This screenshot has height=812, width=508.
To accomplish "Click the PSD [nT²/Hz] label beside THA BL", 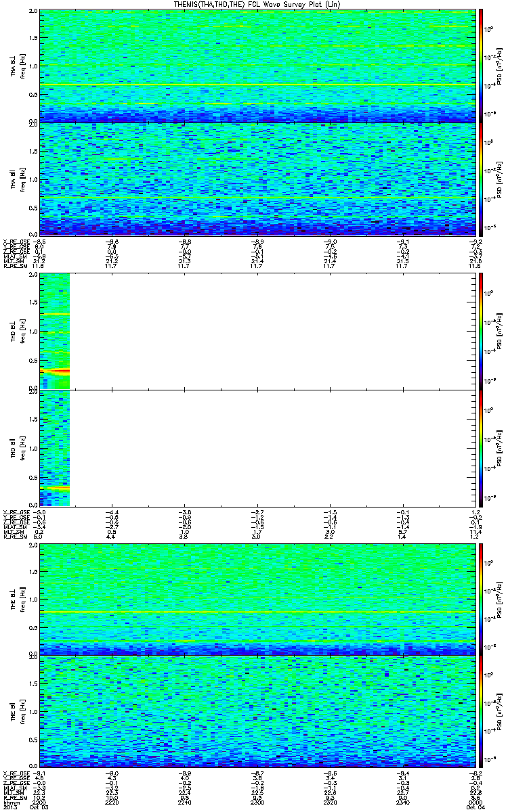I will (499, 66).
